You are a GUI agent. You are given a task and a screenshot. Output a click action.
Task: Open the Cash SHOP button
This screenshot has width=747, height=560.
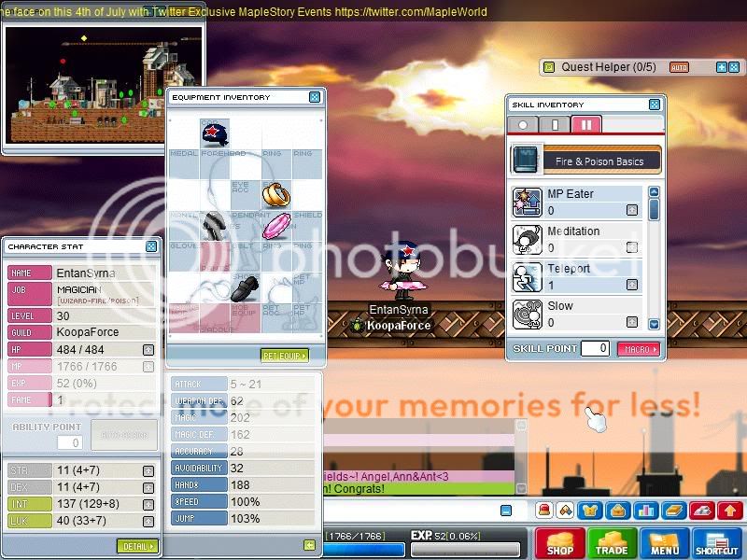point(560,543)
